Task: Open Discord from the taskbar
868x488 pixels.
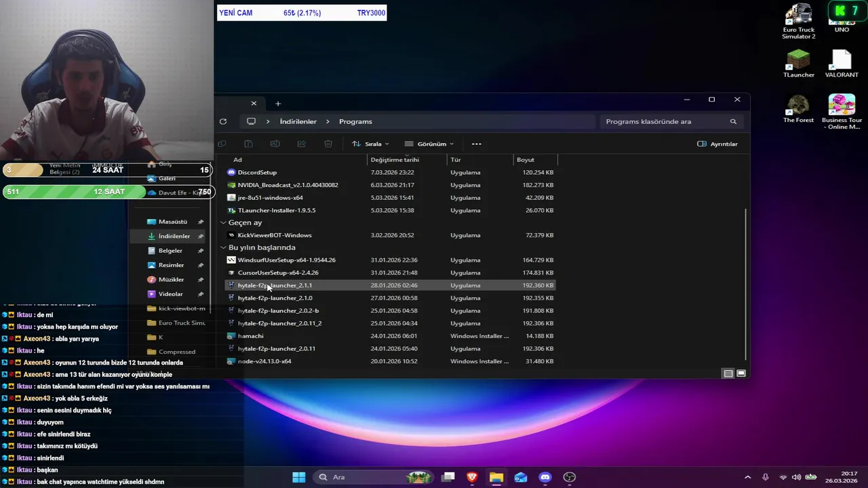Action: 545,477
